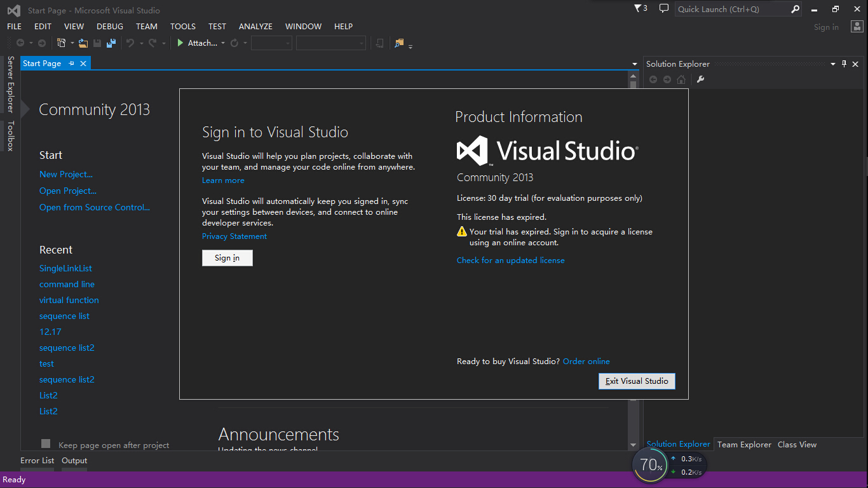Image resolution: width=868 pixels, height=488 pixels.
Task: Click Solution Explorer Back arrow icon
Action: coord(653,79)
